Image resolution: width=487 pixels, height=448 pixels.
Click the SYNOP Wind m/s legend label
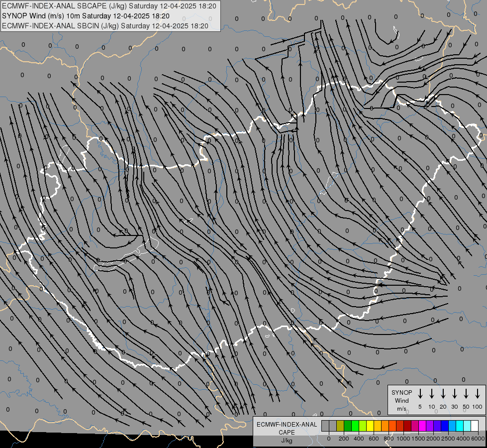point(401,400)
